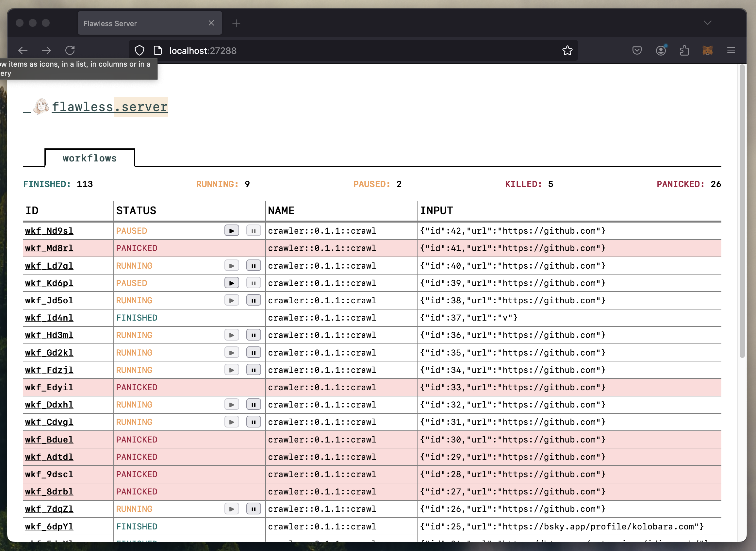Screen dimensions: 756x551
Task: Click the Firefox profile fox icon
Action: [x=707, y=50]
